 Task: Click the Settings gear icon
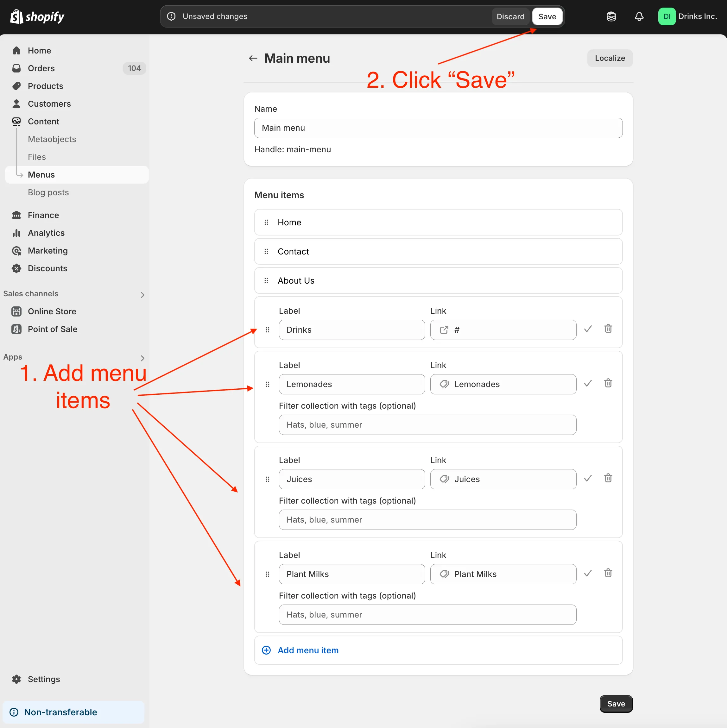(x=16, y=679)
